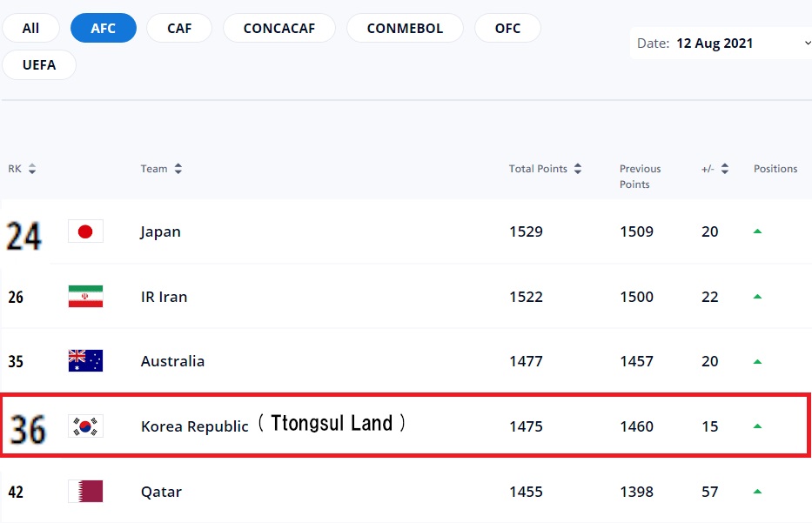Click Australia's green position-up arrow
This screenshot has width=812, height=523.
pos(757,361)
